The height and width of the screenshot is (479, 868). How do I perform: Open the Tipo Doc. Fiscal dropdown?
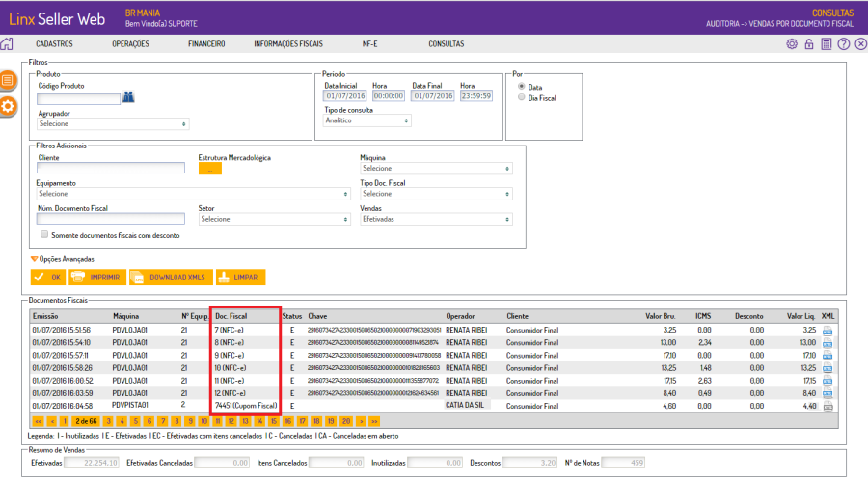pyautogui.click(x=436, y=194)
